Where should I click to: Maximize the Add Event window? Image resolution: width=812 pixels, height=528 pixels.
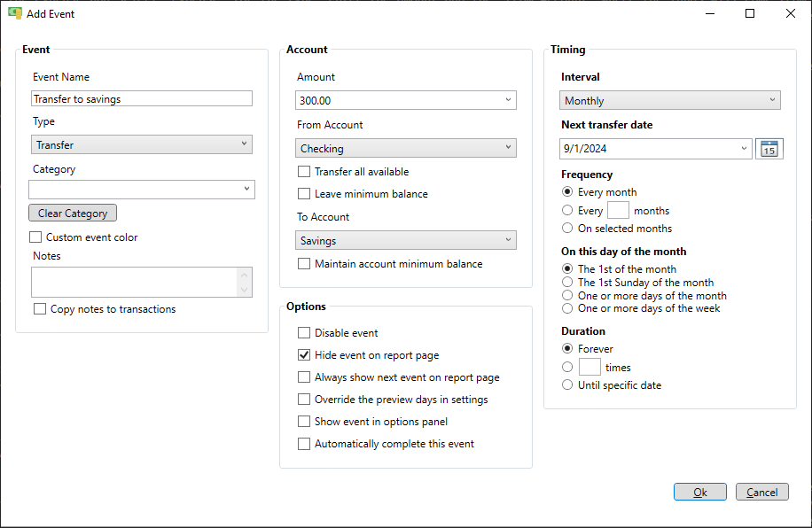(x=750, y=13)
